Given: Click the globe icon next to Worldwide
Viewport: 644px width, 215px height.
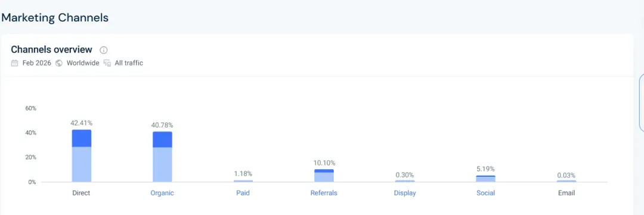Looking at the screenshot, I should click(58, 63).
